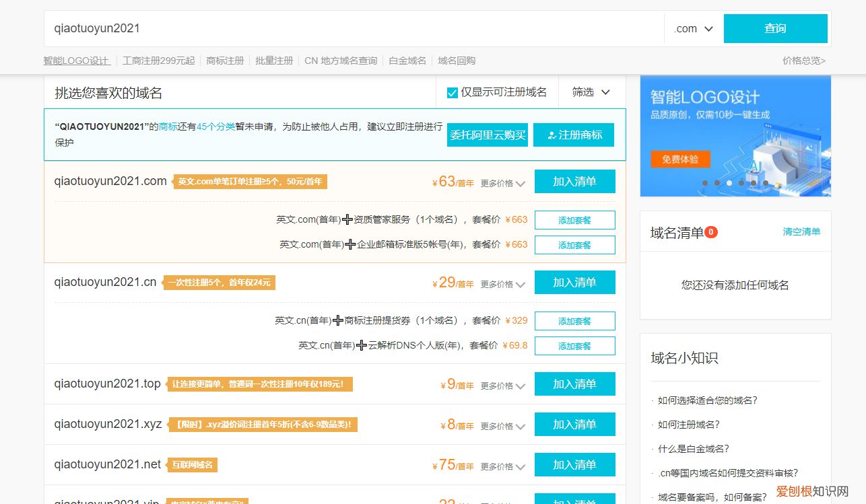Add qiaotuoyun2021.com to the domain list
Image resolution: width=866 pixels, height=504 pixels.
click(x=574, y=181)
